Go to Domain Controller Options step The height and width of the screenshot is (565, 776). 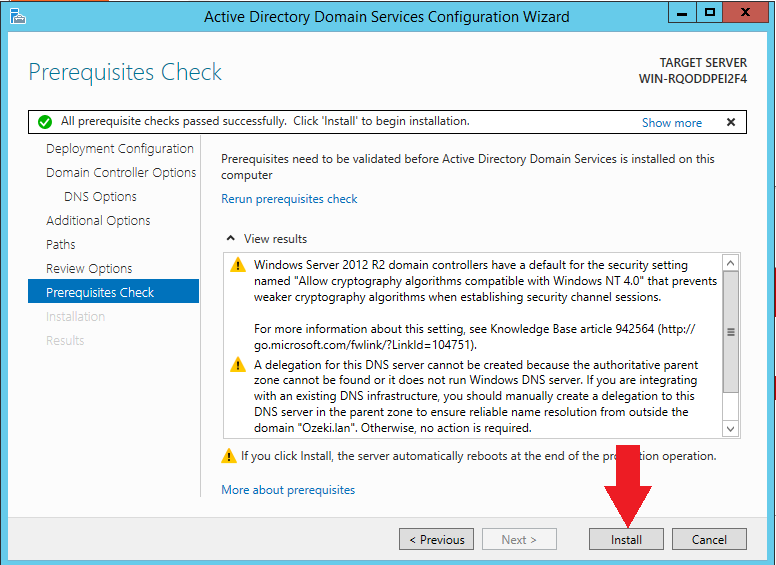pos(121,173)
